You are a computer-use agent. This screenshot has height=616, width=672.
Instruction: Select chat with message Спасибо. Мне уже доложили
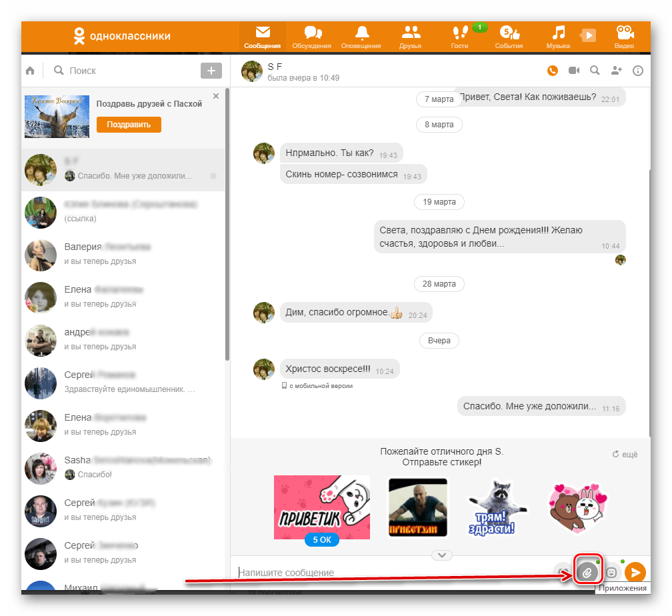click(x=123, y=170)
